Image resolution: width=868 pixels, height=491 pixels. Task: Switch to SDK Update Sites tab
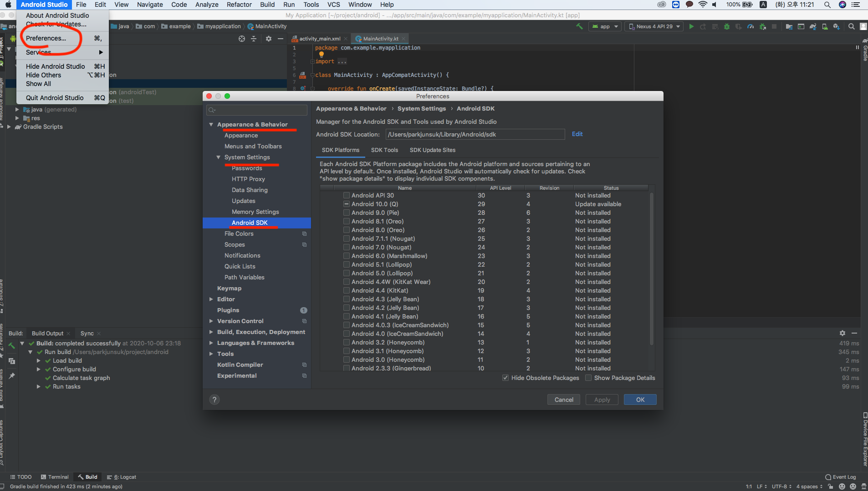point(432,150)
